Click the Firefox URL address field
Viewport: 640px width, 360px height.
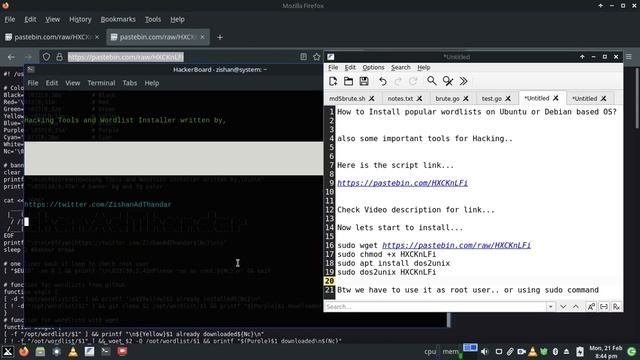182,57
